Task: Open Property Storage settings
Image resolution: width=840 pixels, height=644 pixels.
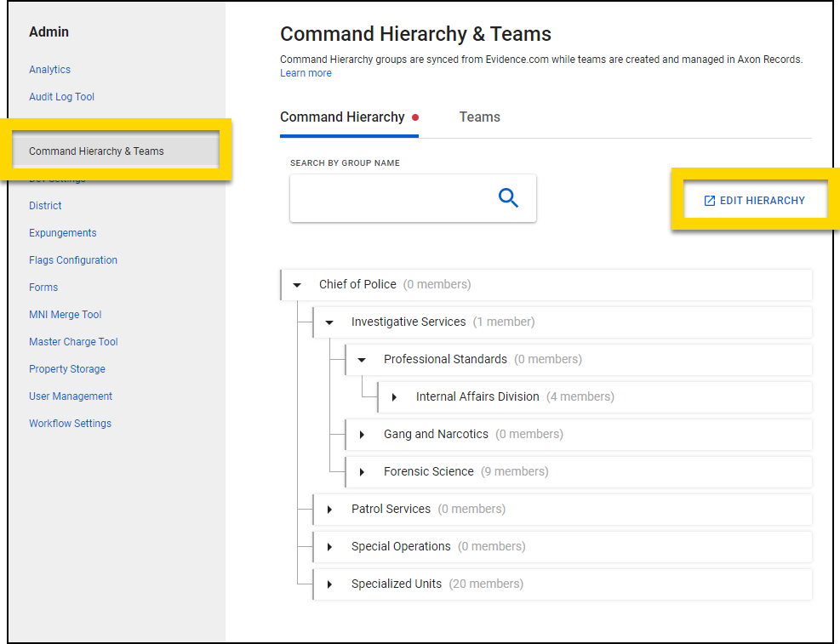Action: tap(67, 368)
